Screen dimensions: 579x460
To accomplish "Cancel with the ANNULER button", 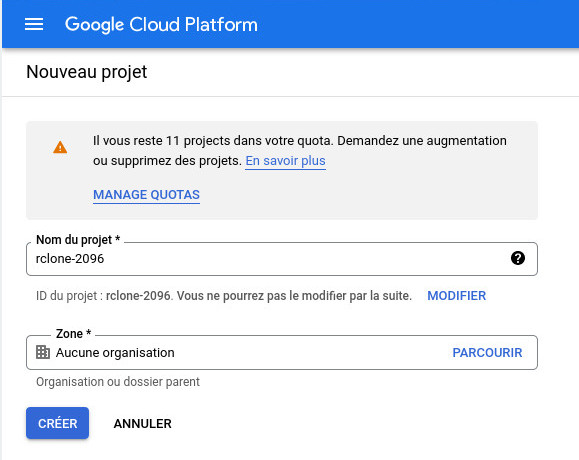I will [143, 423].
